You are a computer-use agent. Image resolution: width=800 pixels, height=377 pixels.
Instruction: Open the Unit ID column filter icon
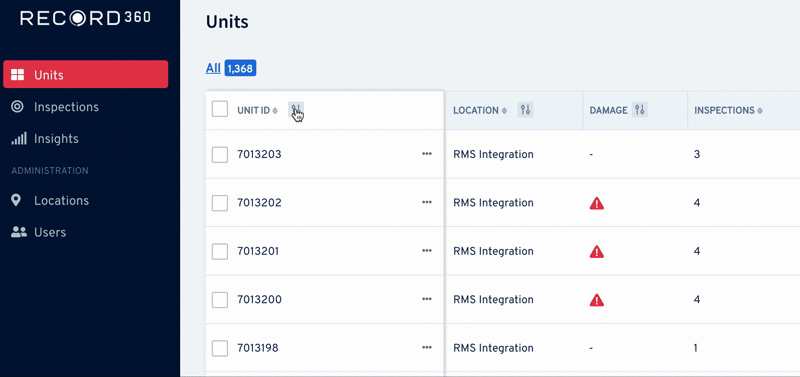296,110
